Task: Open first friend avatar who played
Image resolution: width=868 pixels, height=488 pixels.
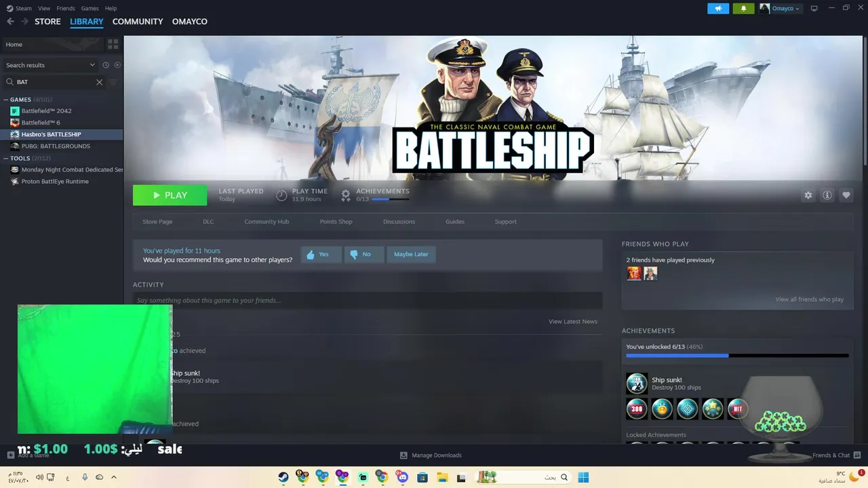Action: point(634,273)
